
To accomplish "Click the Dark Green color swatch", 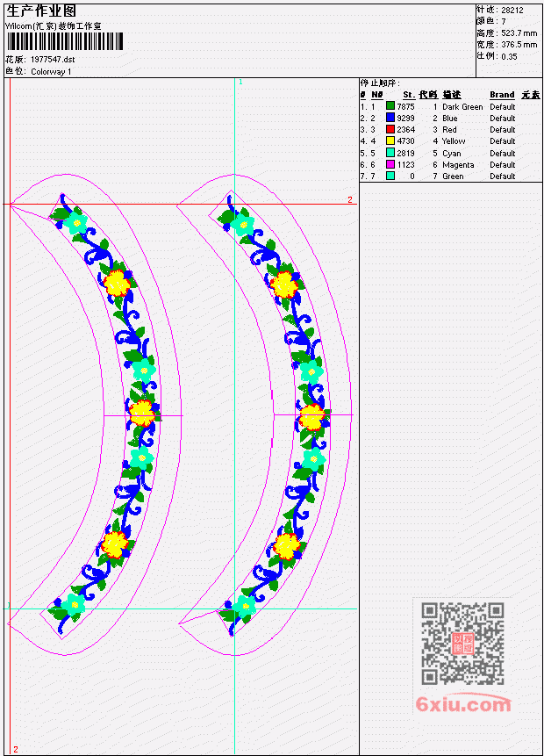I will tap(390, 106).
